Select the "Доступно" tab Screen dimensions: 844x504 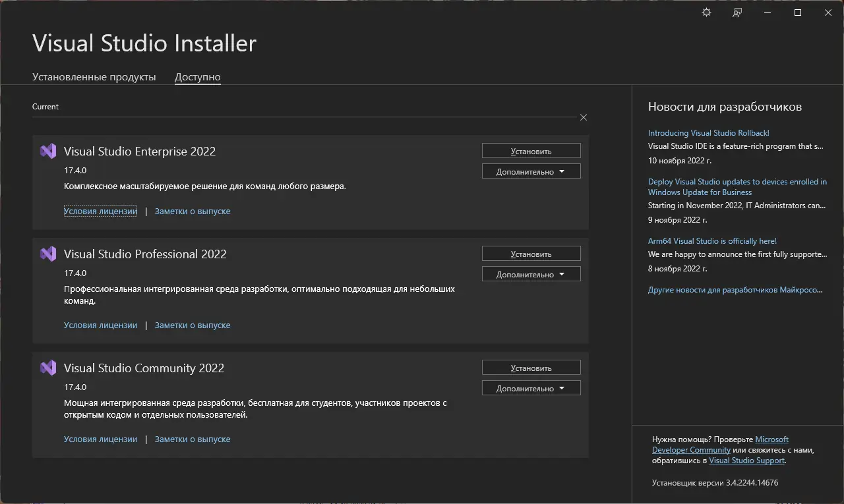pyautogui.click(x=197, y=77)
